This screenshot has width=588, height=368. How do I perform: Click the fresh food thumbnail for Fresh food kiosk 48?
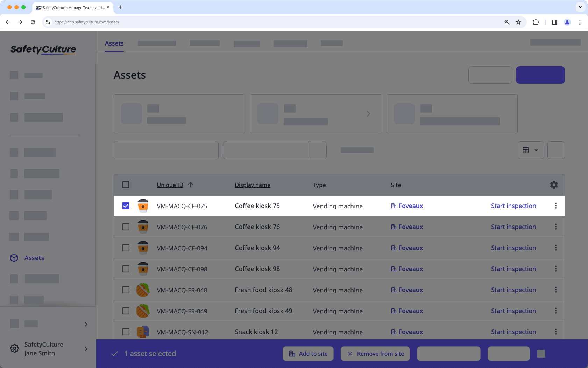pos(143,290)
